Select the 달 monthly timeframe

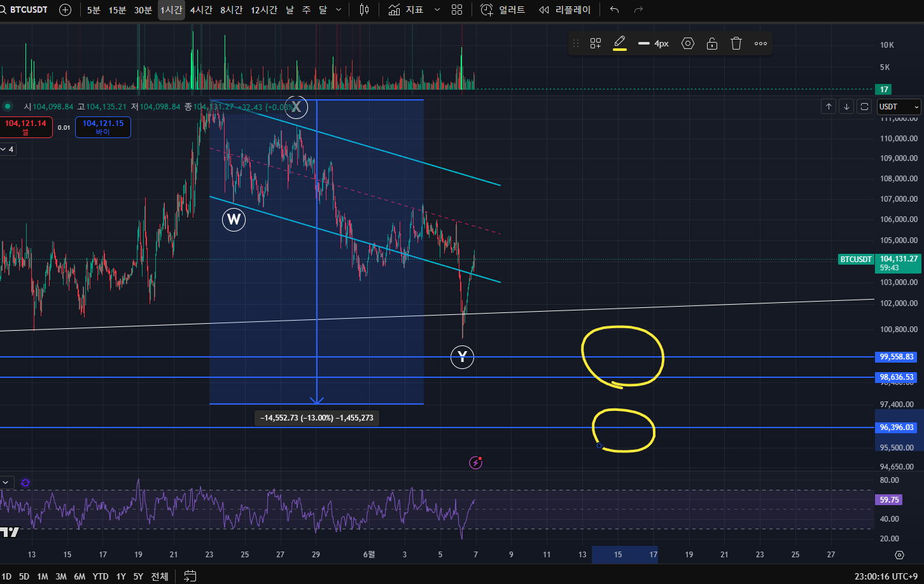tap(323, 10)
